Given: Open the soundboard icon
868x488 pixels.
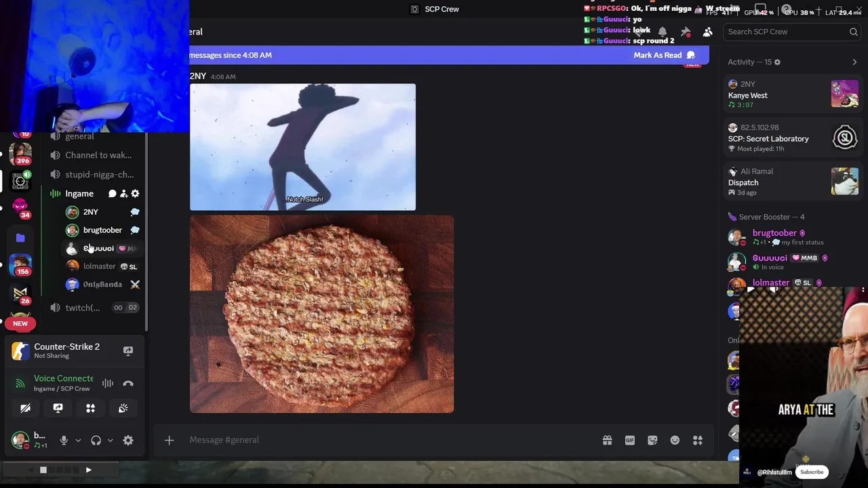Looking at the screenshot, I should pyautogui.click(x=123, y=408).
